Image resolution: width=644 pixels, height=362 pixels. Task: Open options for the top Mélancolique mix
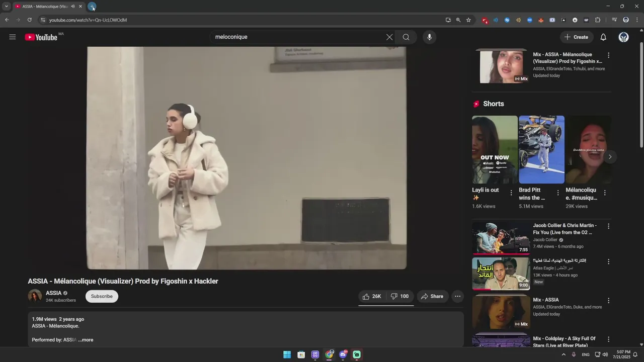click(608, 55)
